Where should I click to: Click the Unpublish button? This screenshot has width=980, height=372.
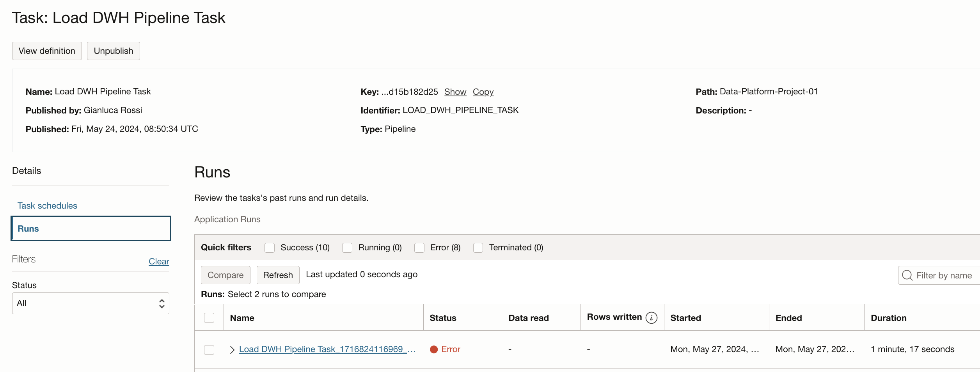point(114,51)
